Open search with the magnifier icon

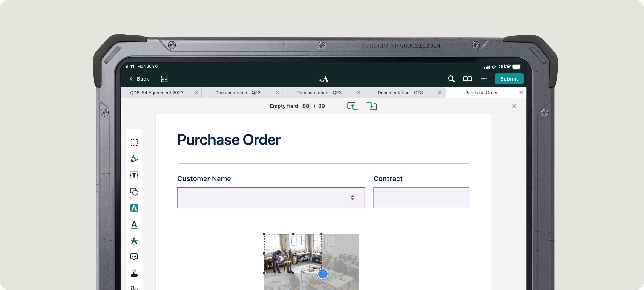[451, 79]
